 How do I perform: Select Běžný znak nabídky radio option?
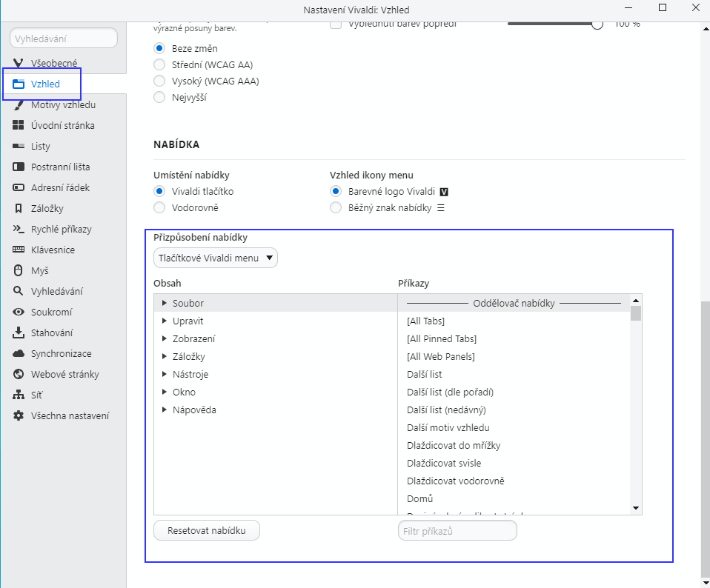336,207
